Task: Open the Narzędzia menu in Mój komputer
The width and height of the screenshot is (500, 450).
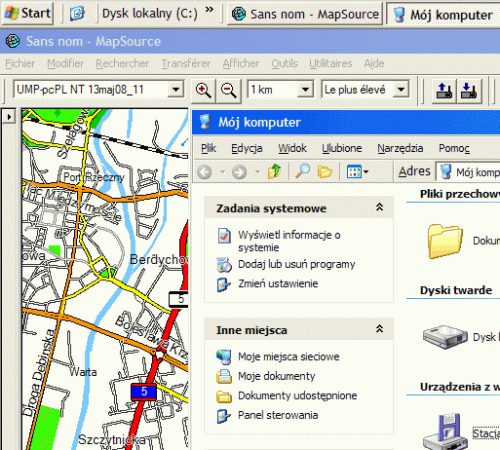Action: [x=400, y=148]
